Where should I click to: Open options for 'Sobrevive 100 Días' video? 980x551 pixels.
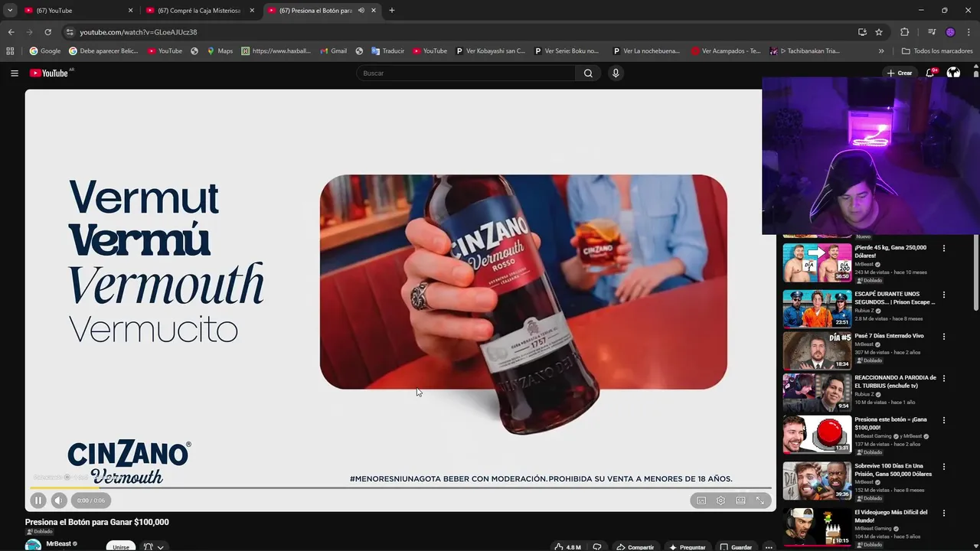[944, 466]
